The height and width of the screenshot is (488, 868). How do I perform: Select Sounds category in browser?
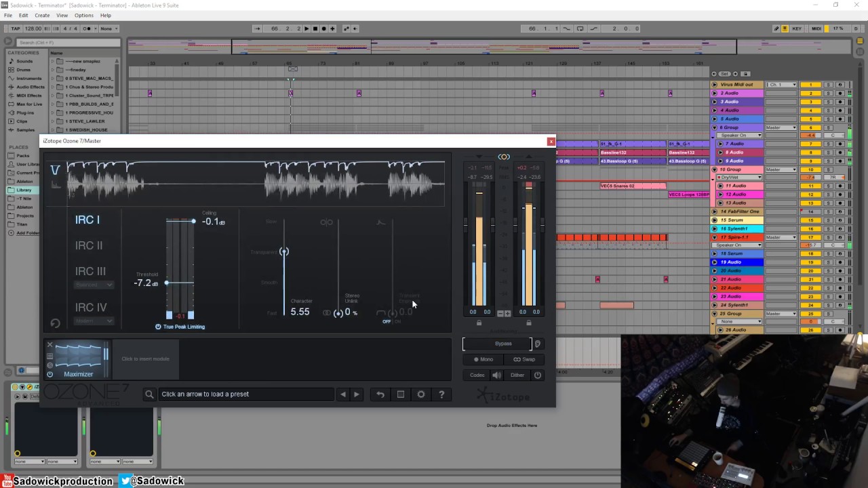24,61
